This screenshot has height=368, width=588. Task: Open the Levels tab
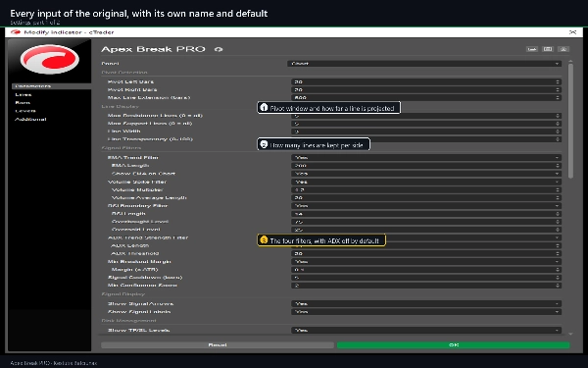(25, 111)
